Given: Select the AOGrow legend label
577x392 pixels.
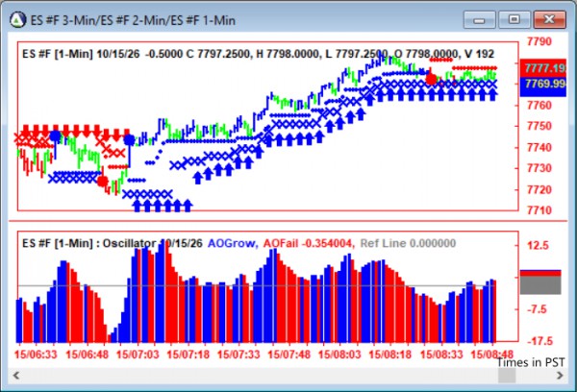Looking at the screenshot, I should click(233, 243).
